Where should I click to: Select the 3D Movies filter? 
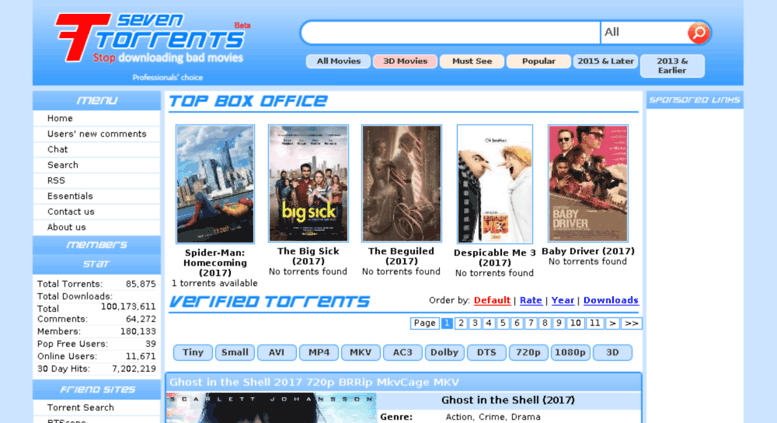click(x=405, y=61)
